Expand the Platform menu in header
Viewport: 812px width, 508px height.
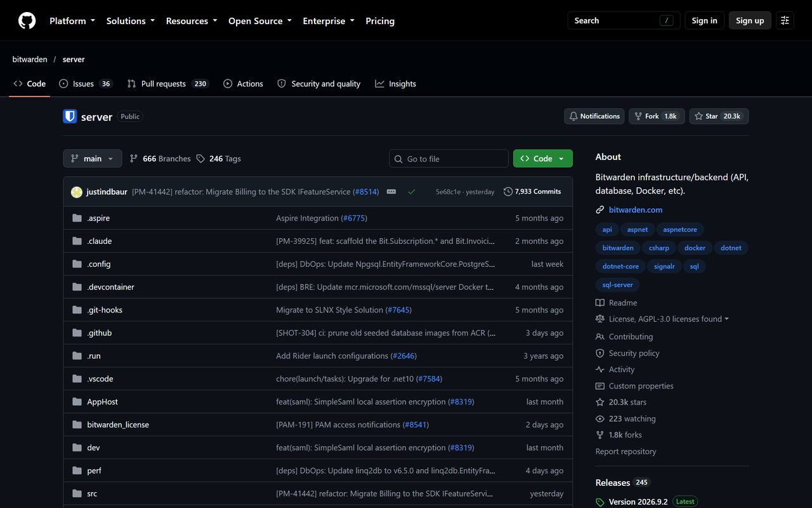(72, 21)
